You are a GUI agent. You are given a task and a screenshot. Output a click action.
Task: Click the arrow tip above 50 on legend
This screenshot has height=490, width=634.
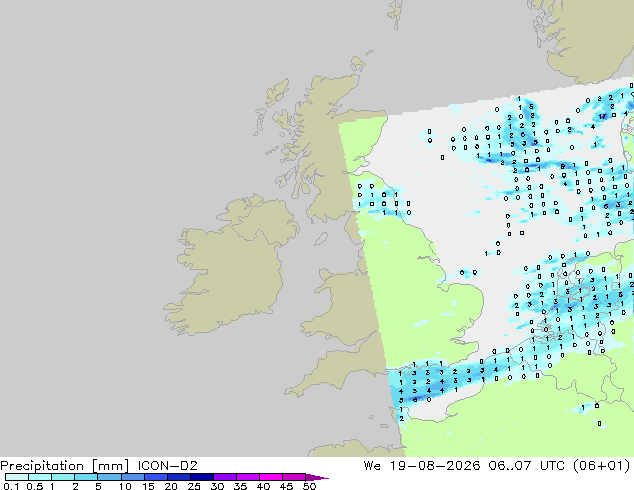click(317, 477)
